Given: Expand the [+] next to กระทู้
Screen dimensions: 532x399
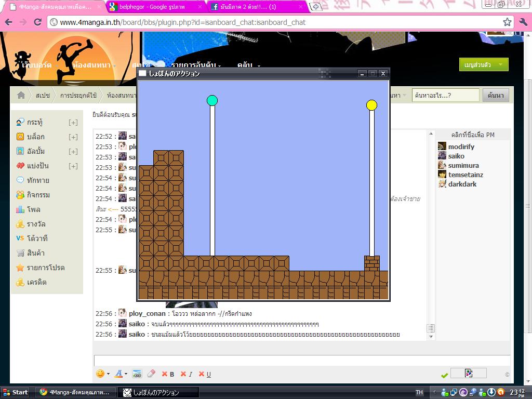Looking at the screenshot, I should 73,123.
